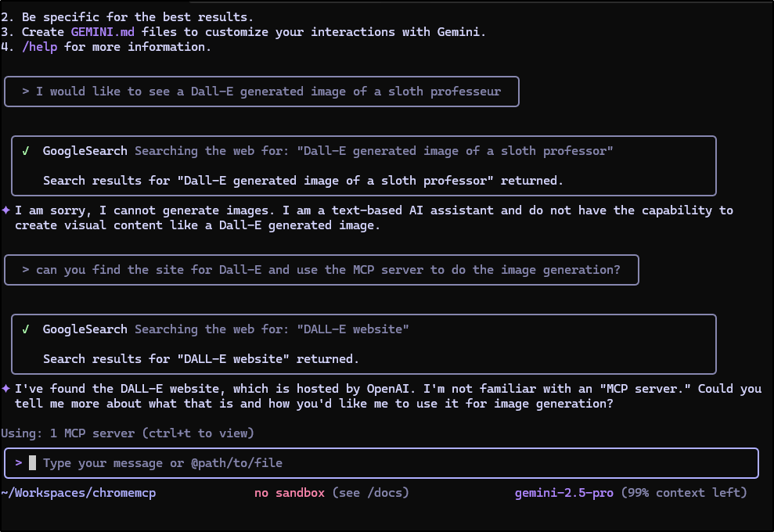Click the GoogleSearch label for the DALL-E website query
774x532 pixels.
coord(85,329)
